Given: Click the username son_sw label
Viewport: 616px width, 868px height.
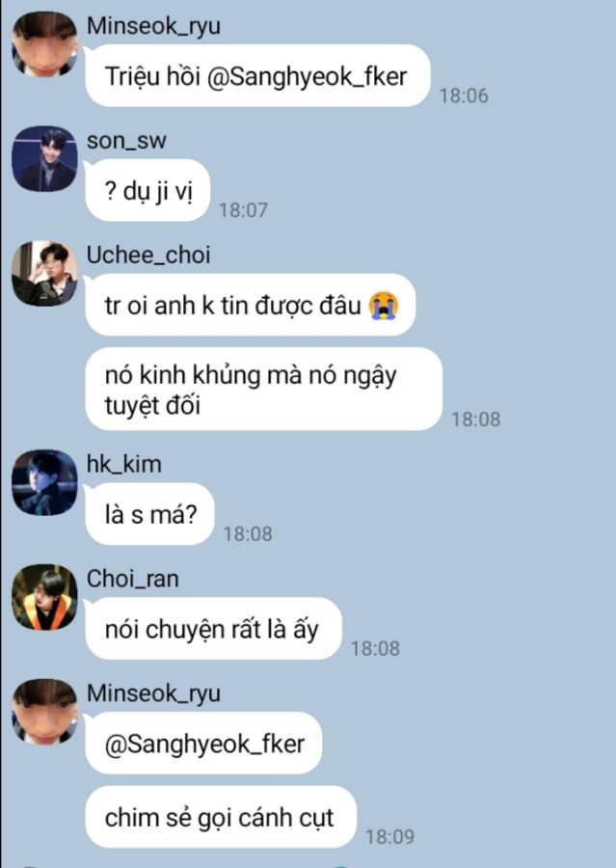Looking at the screenshot, I should click(126, 141).
